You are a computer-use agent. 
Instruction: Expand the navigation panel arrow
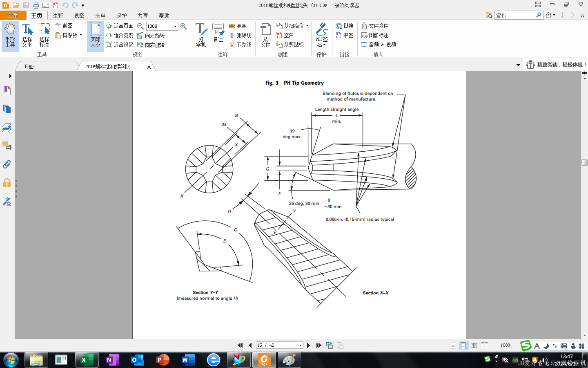(x=10, y=76)
